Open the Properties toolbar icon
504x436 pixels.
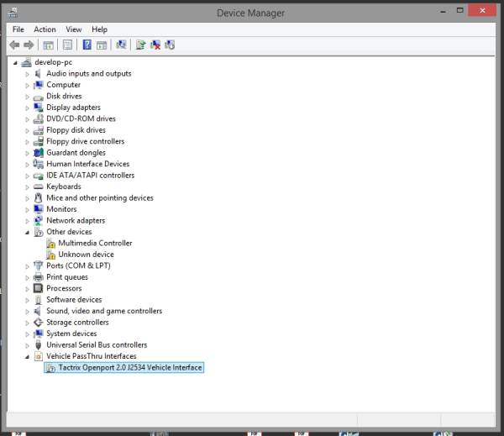tap(67, 45)
